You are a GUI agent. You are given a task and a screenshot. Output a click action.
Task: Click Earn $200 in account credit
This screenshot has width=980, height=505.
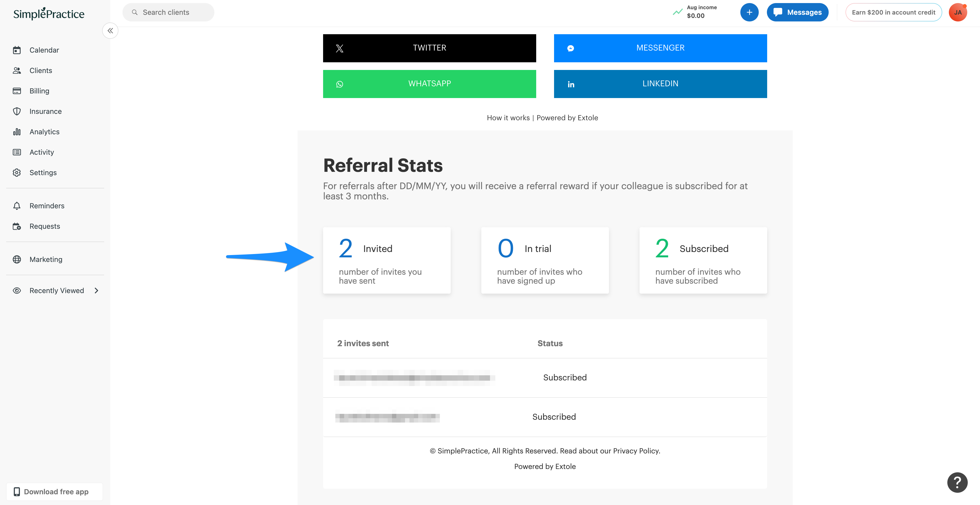(893, 12)
